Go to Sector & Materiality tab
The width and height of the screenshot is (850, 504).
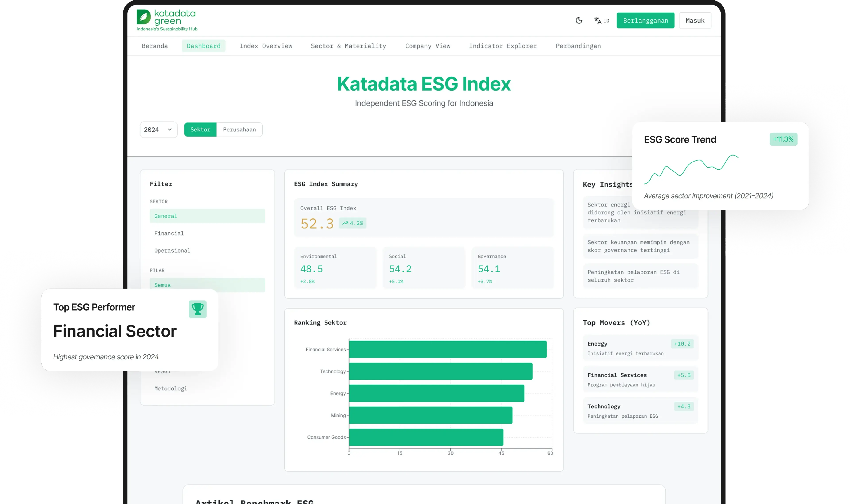coord(348,46)
